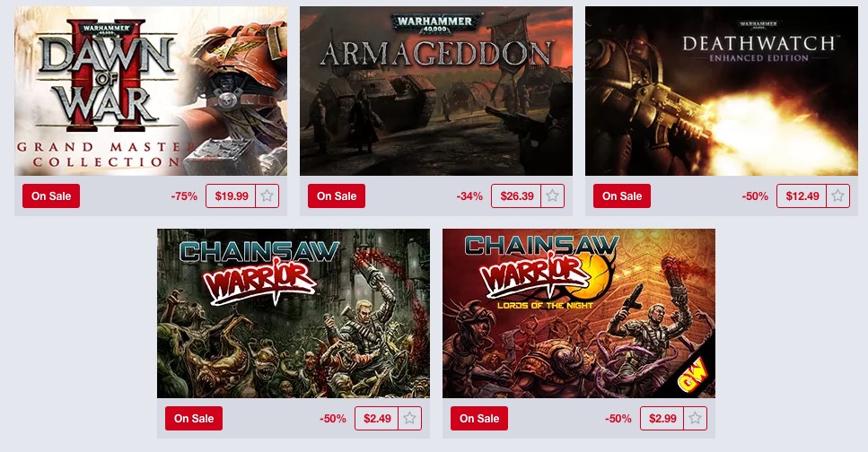The width and height of the screenshot is (868, 452).
Task: Open the Armageddon game cover image
Action: click(436, 91)
